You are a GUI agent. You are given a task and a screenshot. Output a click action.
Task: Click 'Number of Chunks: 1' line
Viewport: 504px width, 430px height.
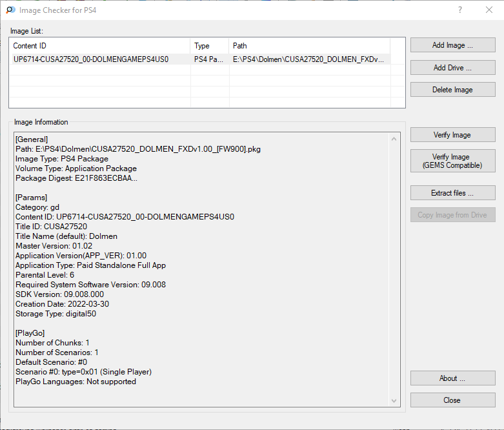(x=52, y=343)
